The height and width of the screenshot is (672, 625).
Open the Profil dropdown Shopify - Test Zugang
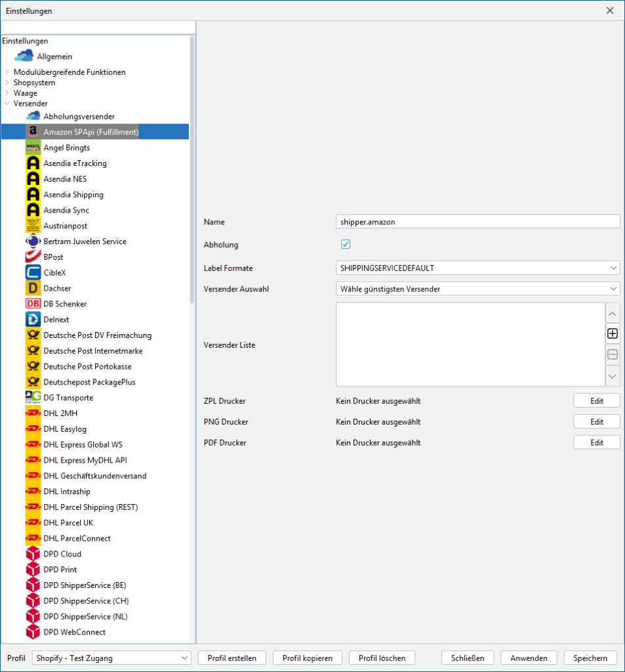[111, 658]
